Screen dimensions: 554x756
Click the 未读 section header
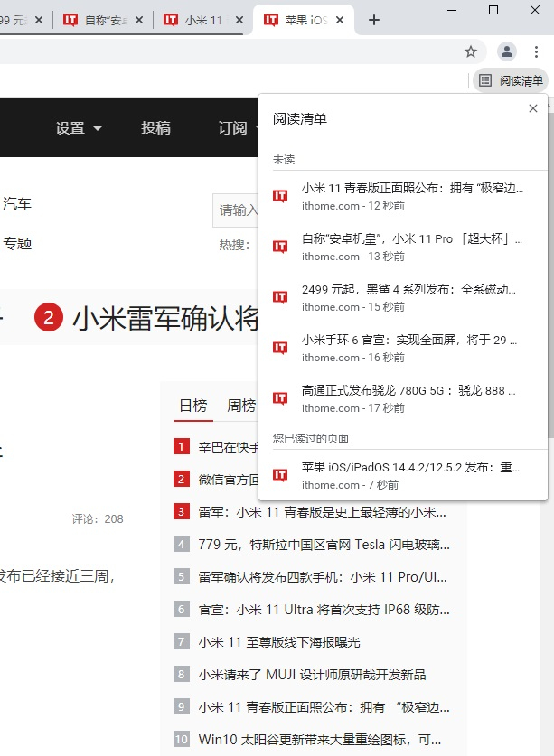[284, 160]
